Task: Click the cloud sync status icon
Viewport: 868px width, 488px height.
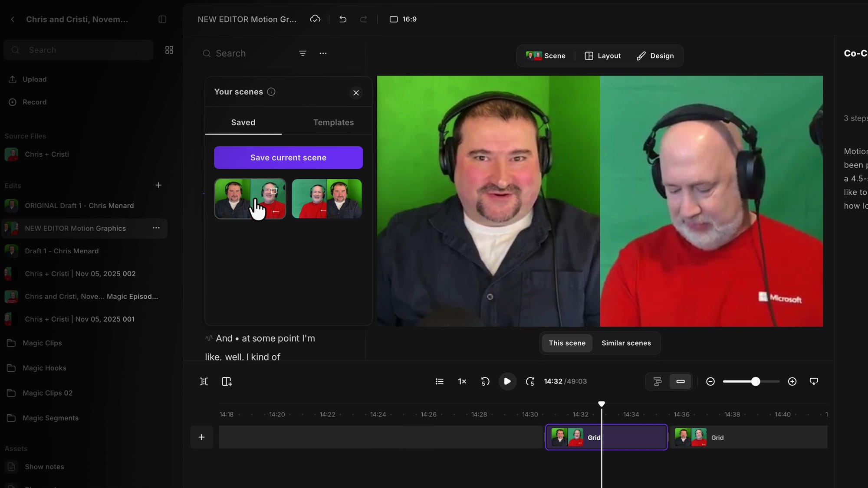Action: 315,19
